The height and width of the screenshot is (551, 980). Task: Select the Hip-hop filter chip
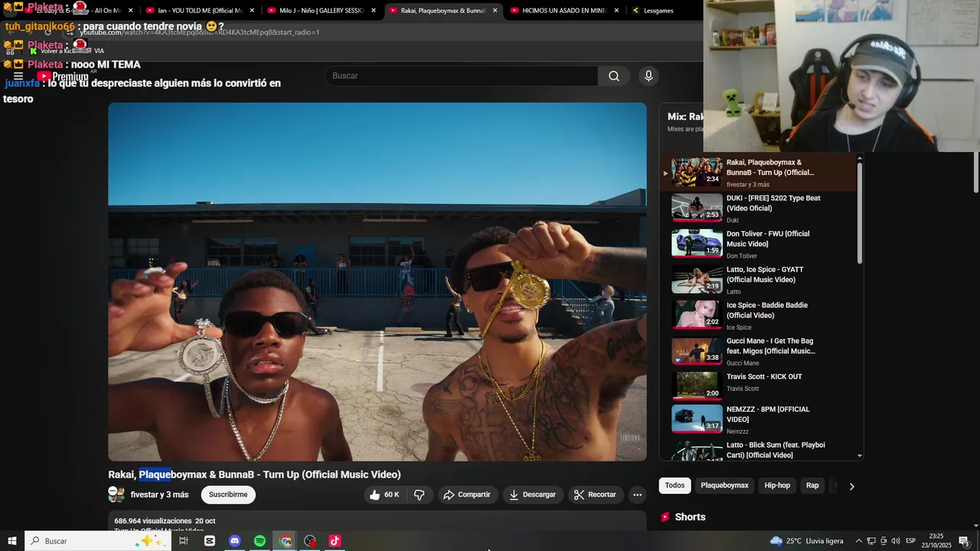(777, 486)
